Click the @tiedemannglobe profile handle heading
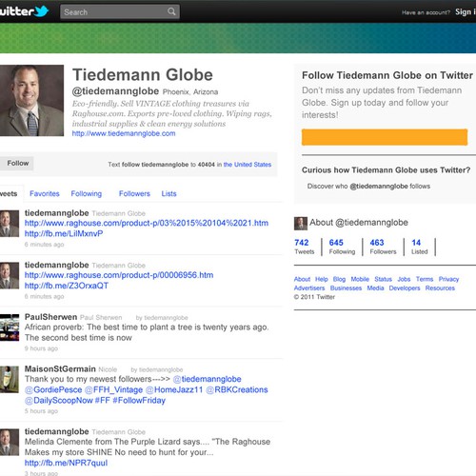476x476 pixels. (x=115, y=91)
